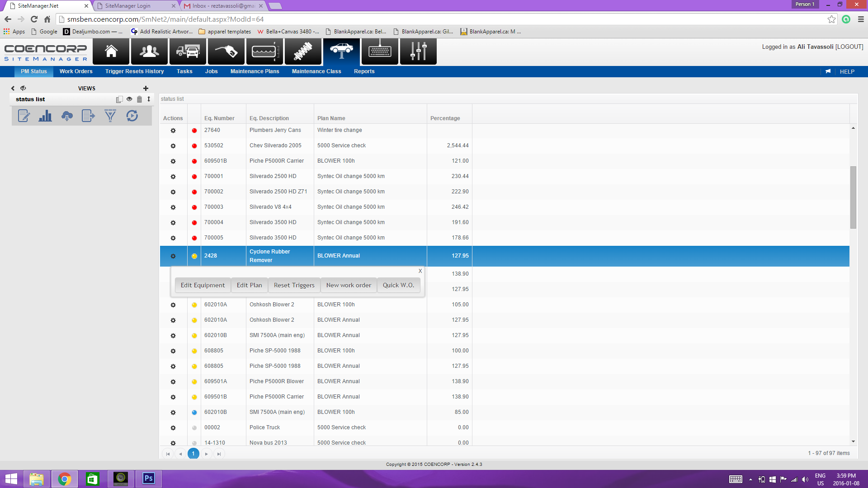
Task: Add a new view with plus
Action: (146, 89)
